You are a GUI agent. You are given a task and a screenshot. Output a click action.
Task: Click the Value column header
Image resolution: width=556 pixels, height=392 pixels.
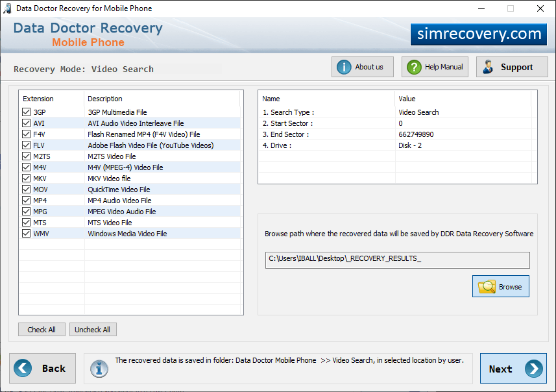[x=463, y=99]
